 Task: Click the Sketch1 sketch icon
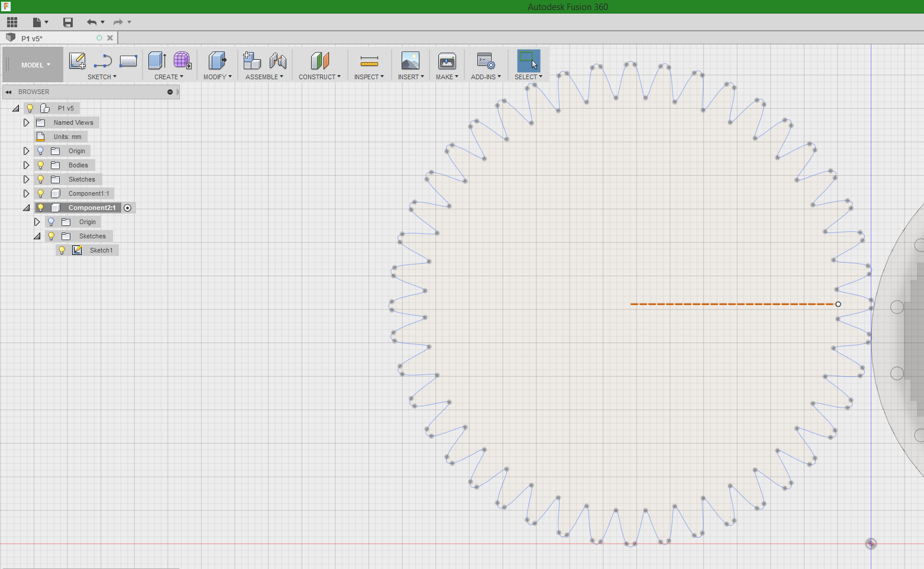pos(77,250)
